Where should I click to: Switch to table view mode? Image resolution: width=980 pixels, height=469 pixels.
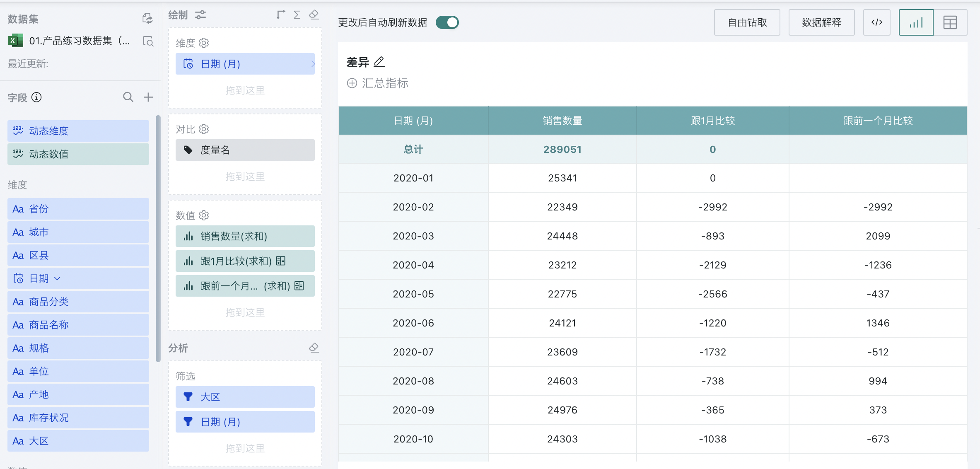click(950, 22)
